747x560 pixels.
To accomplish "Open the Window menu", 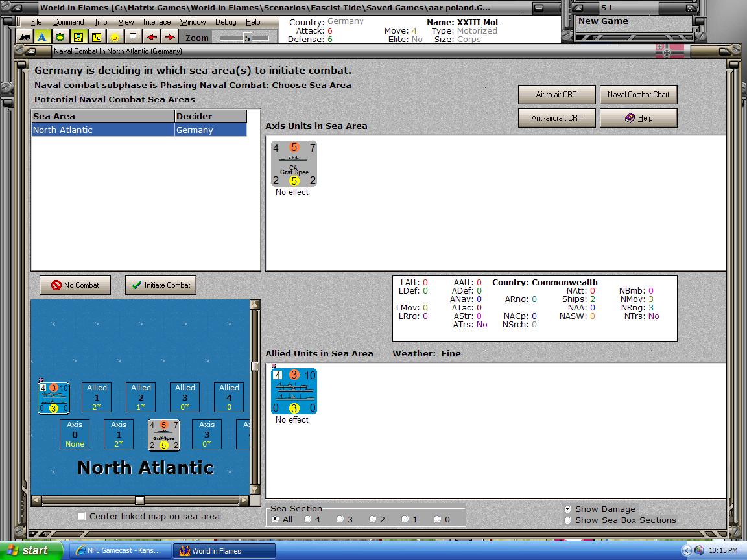I will (x=193, y=22).
